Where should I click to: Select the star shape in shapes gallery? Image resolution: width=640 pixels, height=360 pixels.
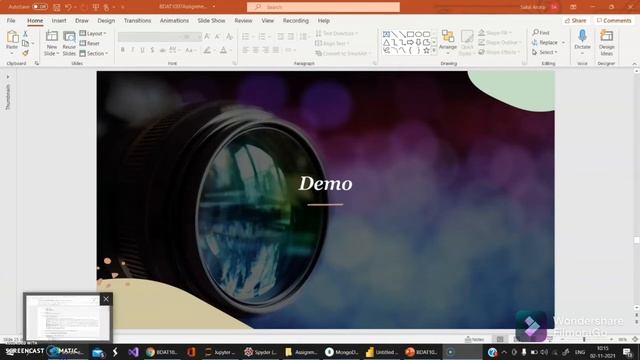click(427, 51)
